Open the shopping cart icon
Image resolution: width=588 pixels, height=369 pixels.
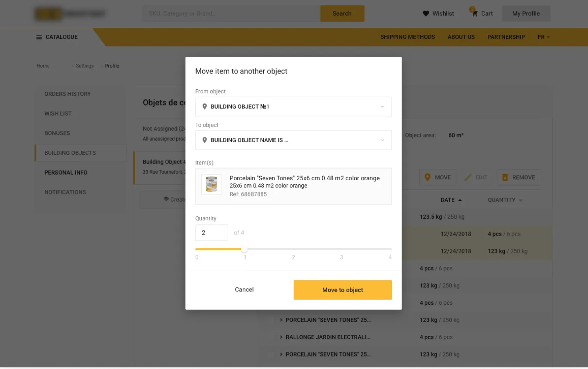point(475,14)
